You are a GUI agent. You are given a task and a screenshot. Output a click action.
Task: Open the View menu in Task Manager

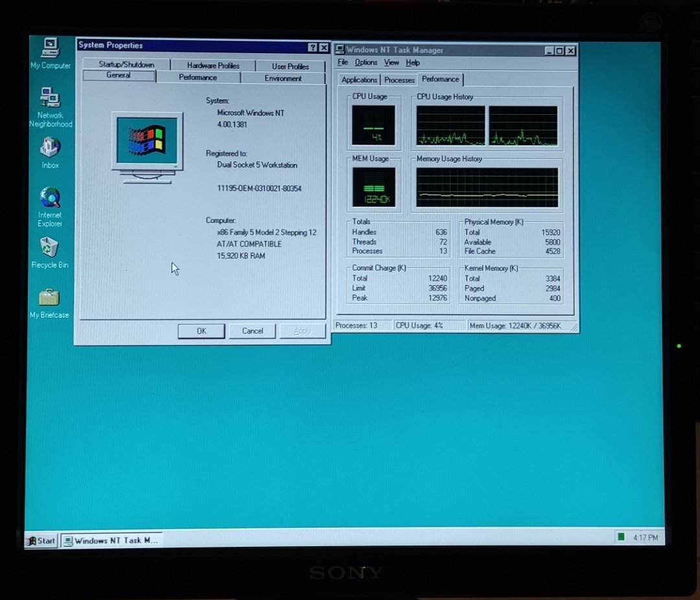[x=391, y=62]
